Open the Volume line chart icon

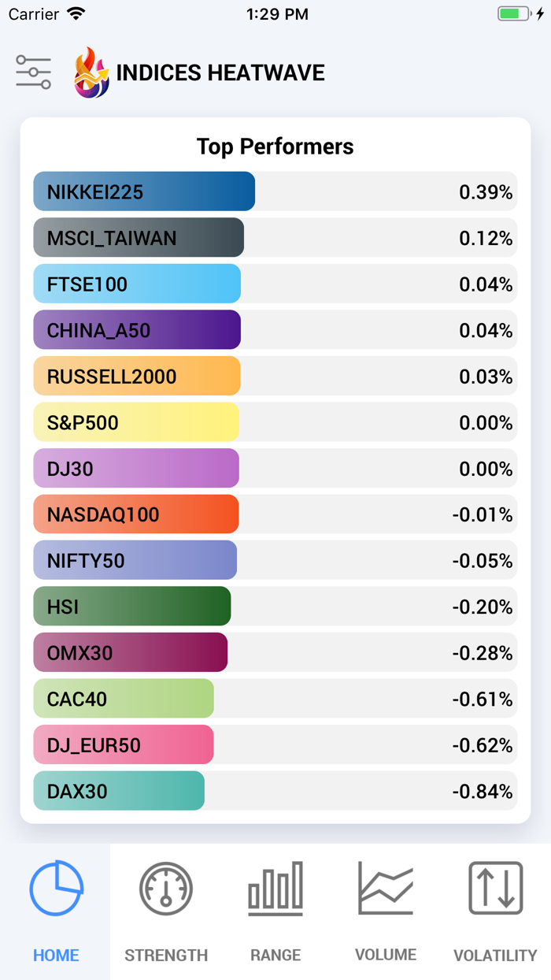click(385, 889)
